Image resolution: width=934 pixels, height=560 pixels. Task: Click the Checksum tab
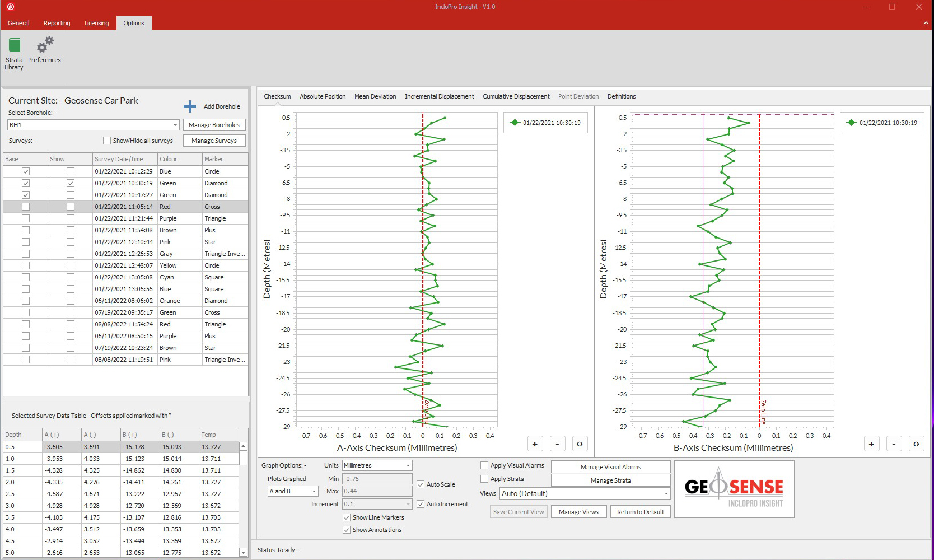(x=277, y=96)
